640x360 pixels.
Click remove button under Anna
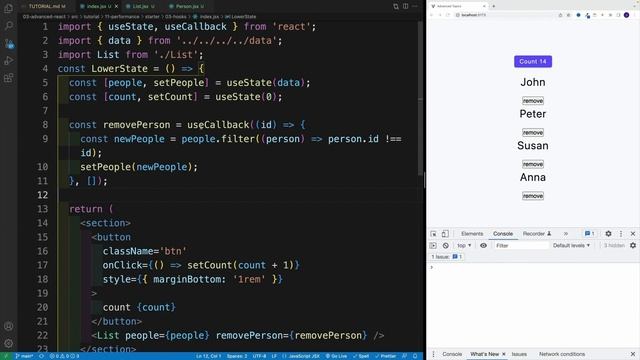(x=533, y=196)
